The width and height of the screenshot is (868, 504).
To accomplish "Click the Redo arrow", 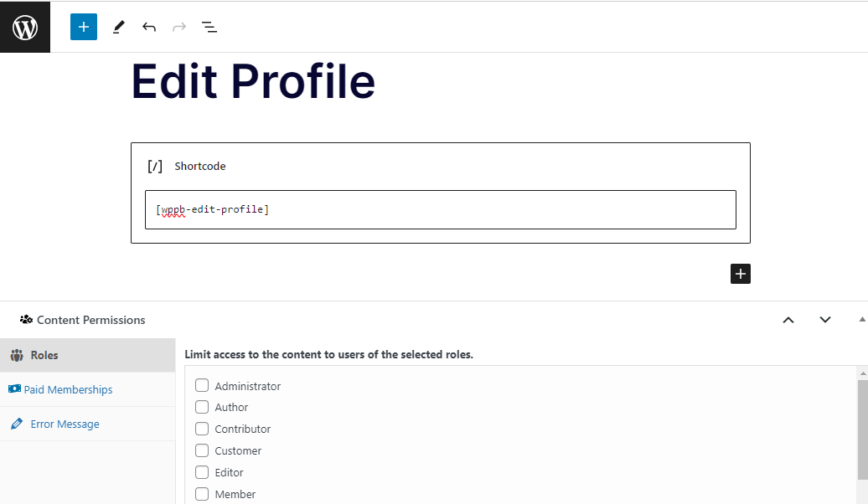I will (x=178, y=27).
